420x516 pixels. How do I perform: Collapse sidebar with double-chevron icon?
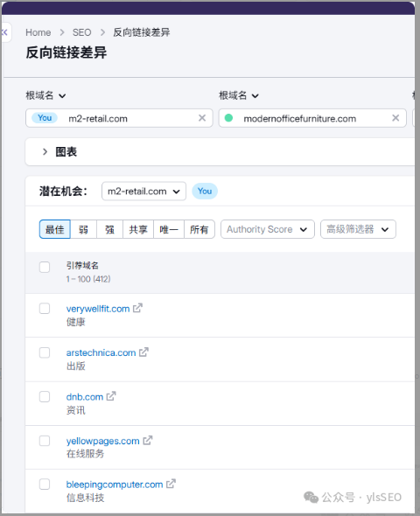pos(4,32)
